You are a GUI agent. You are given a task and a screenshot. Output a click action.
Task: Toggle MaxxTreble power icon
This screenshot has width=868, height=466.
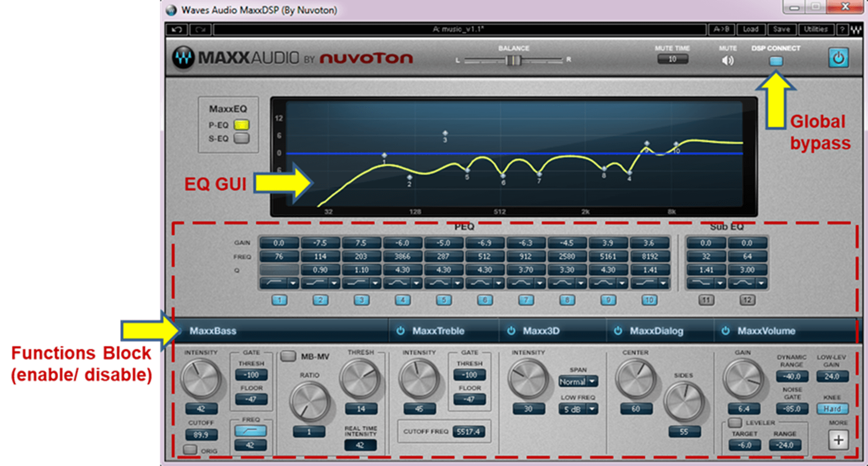[x=400, y=331]
